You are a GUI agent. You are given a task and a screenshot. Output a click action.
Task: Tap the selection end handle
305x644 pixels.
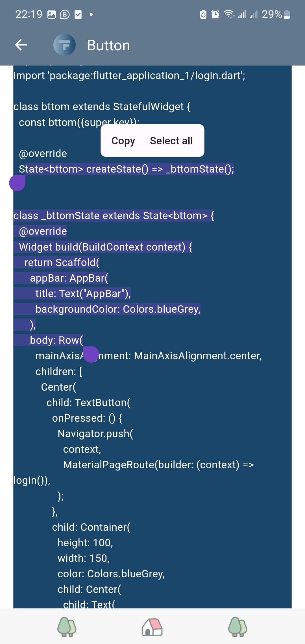[91, 354]
